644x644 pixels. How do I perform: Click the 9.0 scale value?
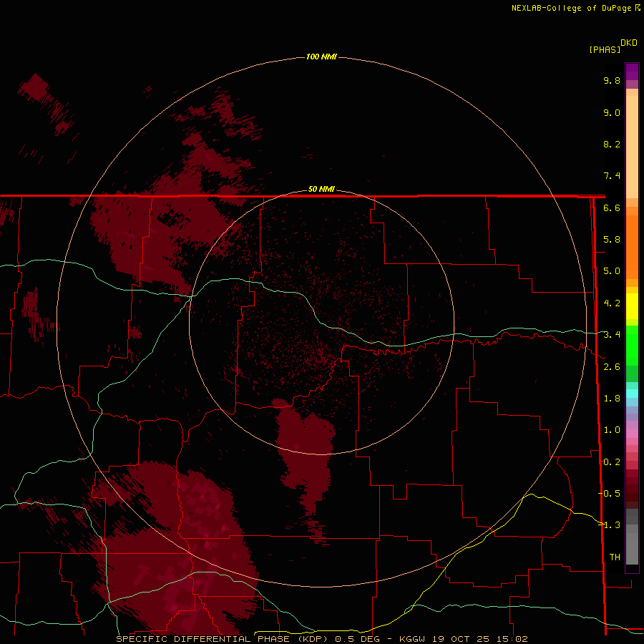tap(612, 112)
